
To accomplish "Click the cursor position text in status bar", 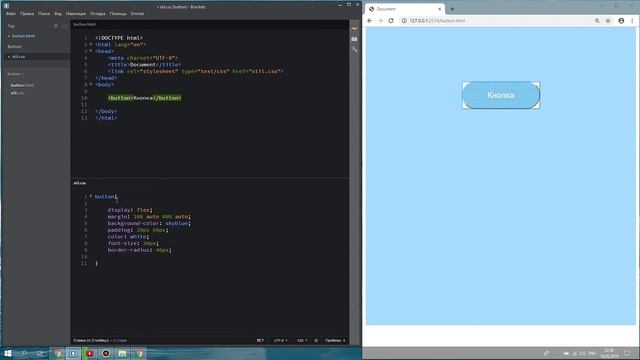I will tap(91, 340).
